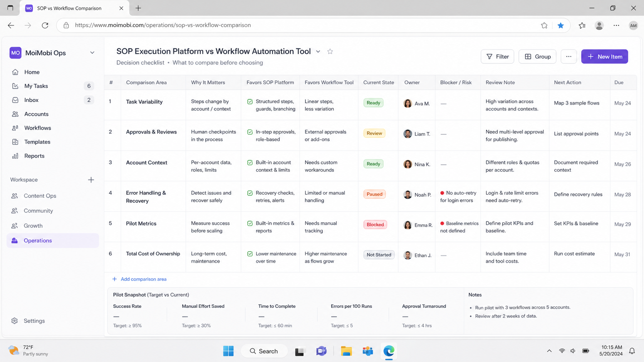
Task: Open the Group options button
Action: click(x=537, y=57)
